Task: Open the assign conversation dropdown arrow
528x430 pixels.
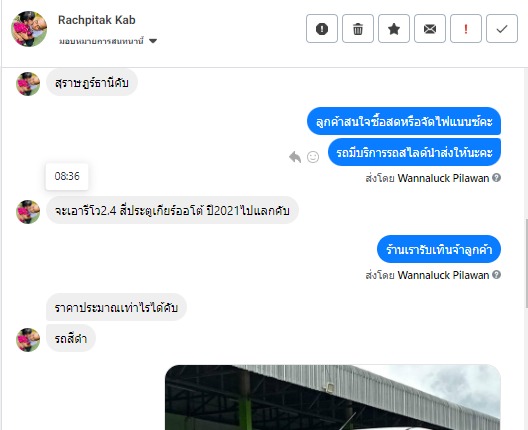Action: pos(153,41)
